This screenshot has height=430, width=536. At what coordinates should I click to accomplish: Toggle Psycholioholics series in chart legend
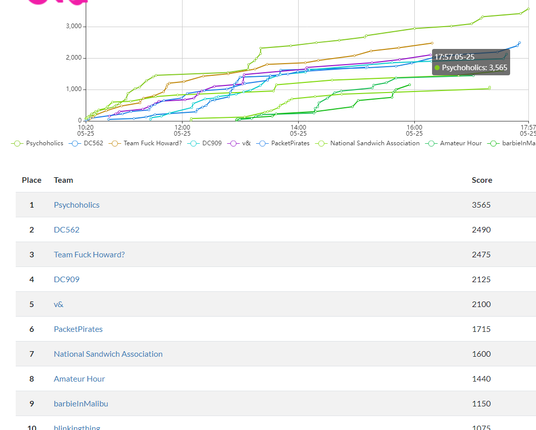tap(38, 143)
